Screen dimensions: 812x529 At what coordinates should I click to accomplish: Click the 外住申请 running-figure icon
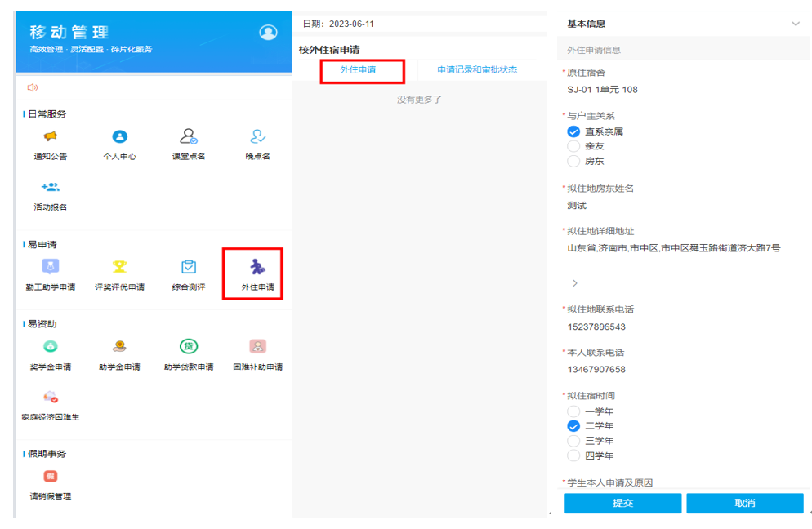pyautogui.click(x=257, y=267)
